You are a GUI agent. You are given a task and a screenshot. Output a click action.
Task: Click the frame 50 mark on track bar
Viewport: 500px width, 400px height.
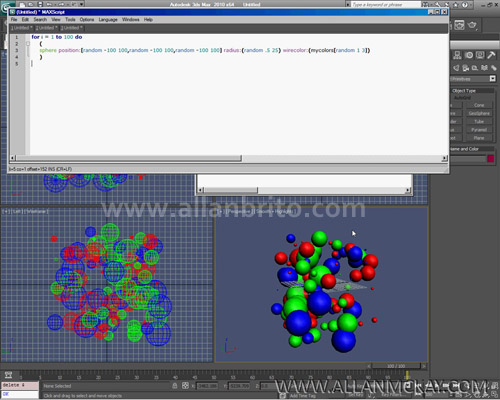tap(214, 376)
